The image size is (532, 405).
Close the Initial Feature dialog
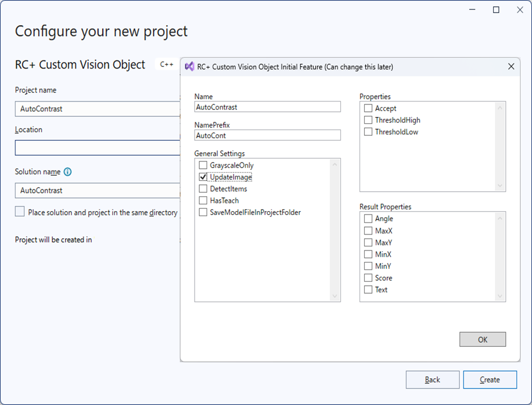tap(511, 67)
